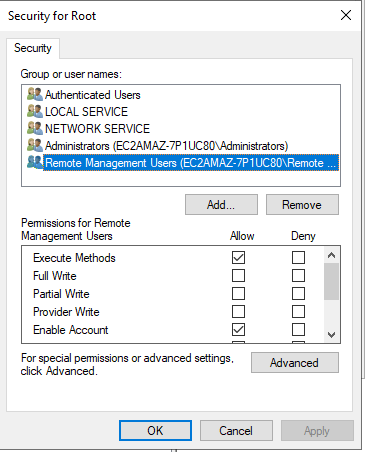Click the Add... button
The image size is (365, 452).
coord(221,205)
